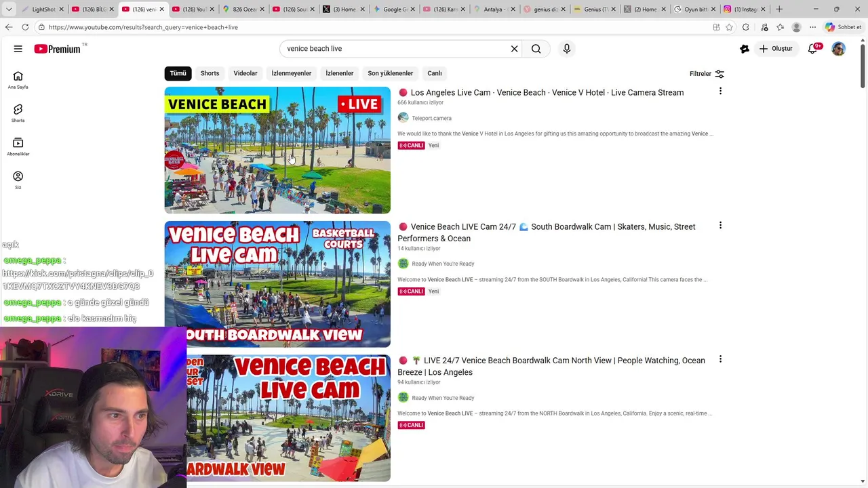Image resolution: width=868 pixels, height=488 pixels.
Task: Switch to the Oyun bitti tab
Action: pos(694,9)
